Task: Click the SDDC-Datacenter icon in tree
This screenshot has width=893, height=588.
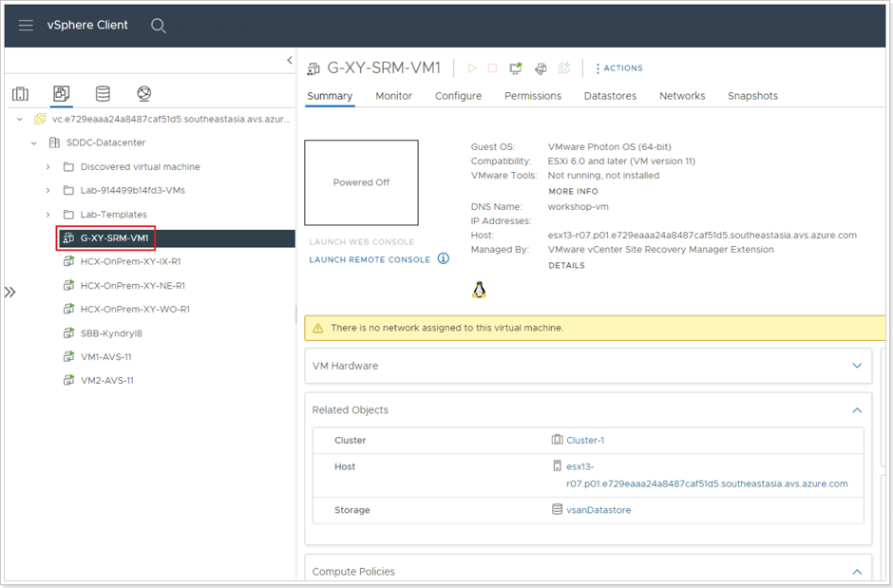Action: coord(54,142)
